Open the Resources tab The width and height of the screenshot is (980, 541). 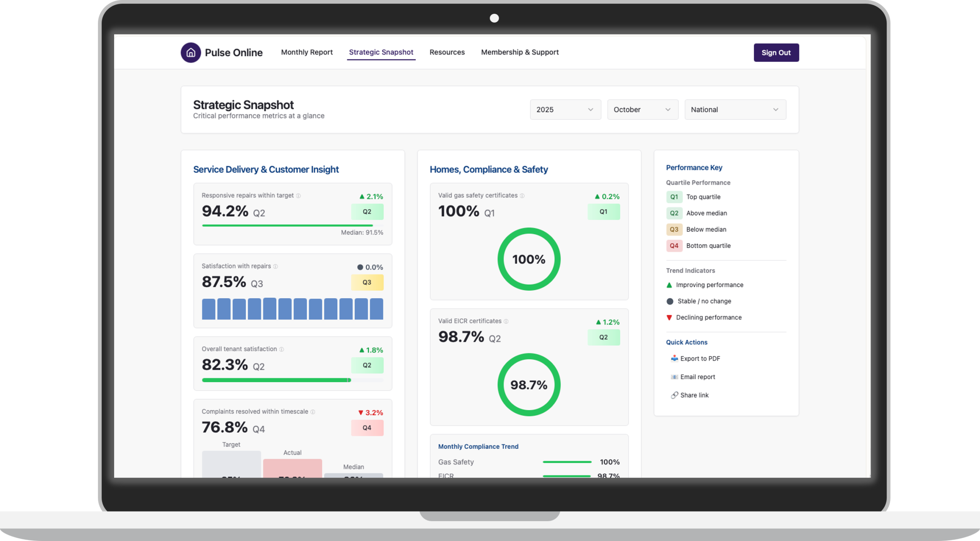click(447, 52)
